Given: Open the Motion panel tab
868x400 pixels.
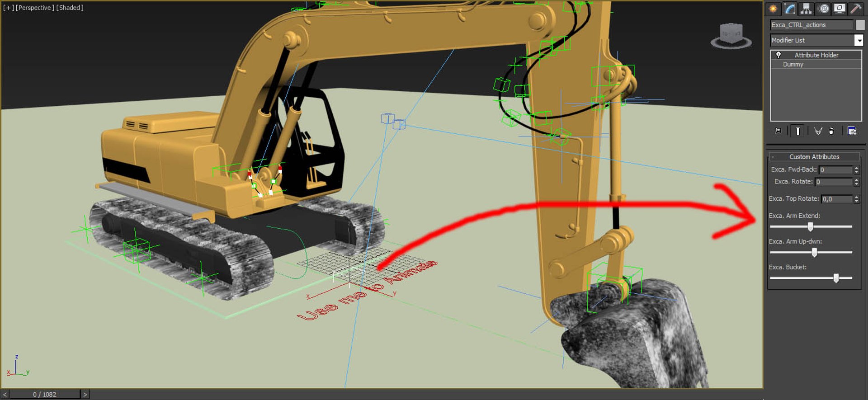Looking at the screenshot, I should coord(823,9).
